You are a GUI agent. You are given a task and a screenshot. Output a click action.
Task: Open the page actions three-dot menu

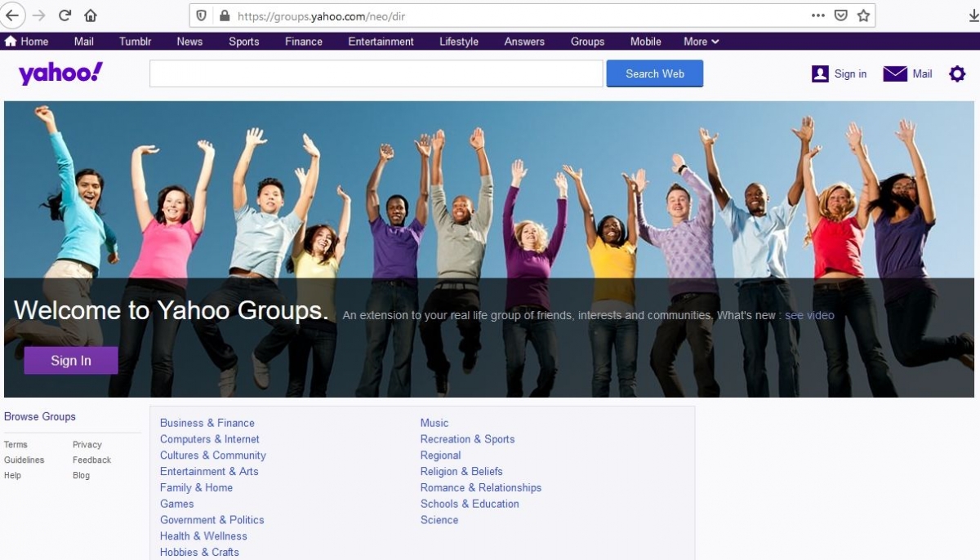click(817, 16)
